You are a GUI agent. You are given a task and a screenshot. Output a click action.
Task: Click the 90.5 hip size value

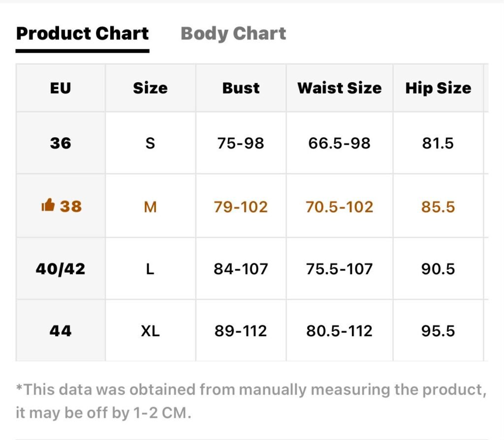(438, 269)
